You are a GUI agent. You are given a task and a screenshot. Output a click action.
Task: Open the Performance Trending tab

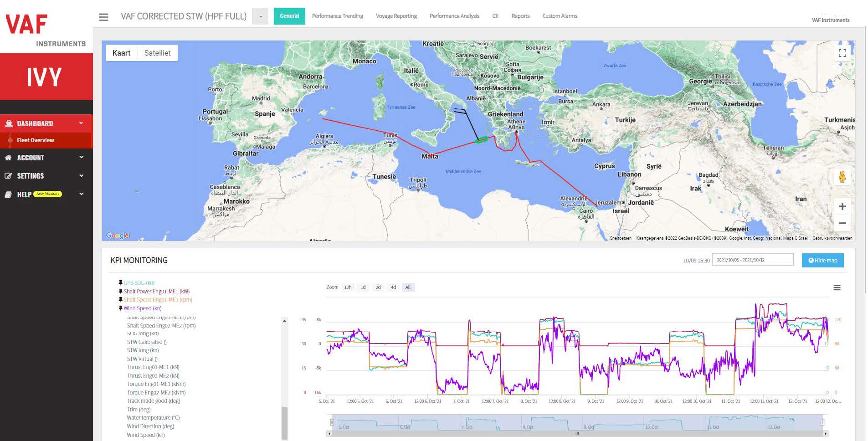click(337, 16)
